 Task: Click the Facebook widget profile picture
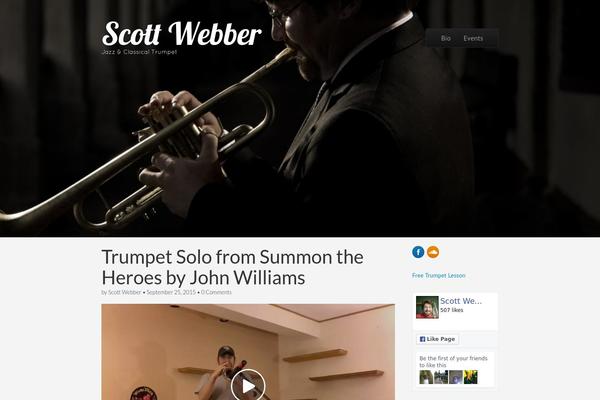(427, 307)
